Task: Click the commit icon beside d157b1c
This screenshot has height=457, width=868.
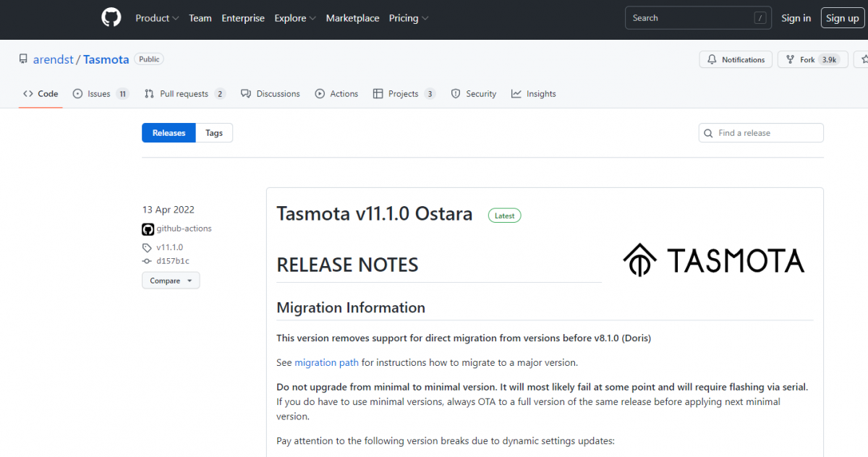Action: (x=147, y=261)
